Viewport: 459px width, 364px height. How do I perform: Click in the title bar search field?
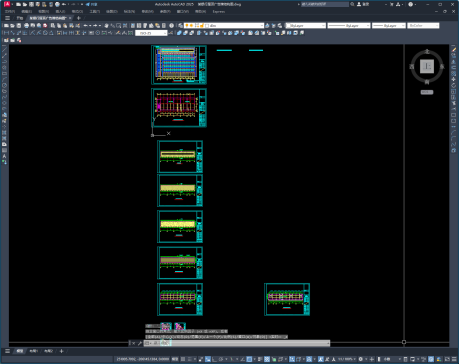pyautogui.click(x=325, y=4)
